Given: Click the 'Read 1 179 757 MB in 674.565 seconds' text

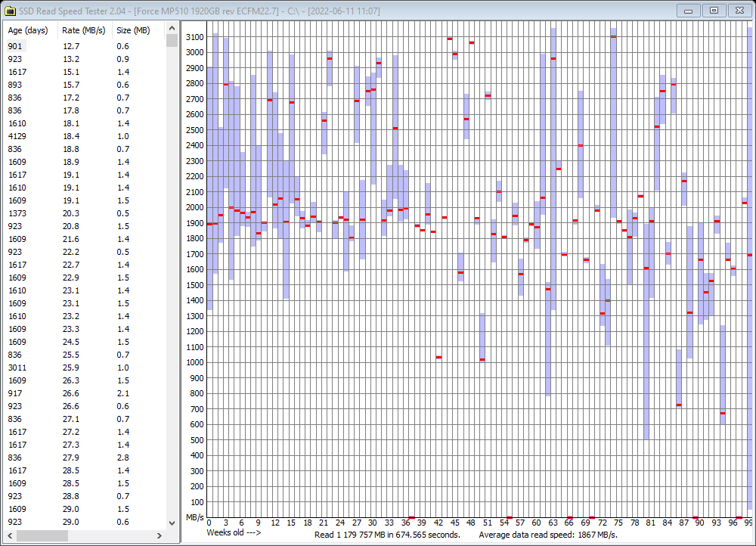Looking at the screenshot, I should (x=387, y=535).
